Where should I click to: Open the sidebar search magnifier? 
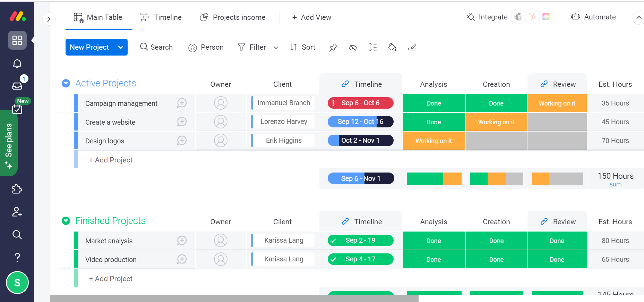coord(17,235)
